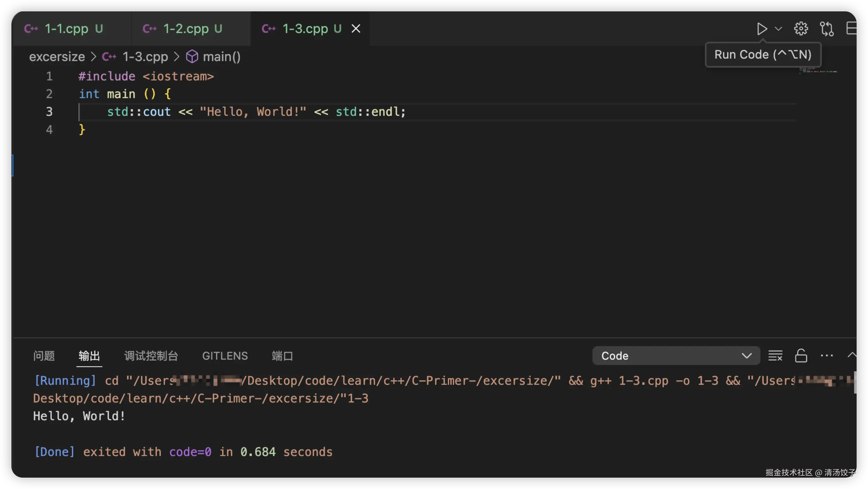Image resolution: width=868 pixels, height=489 pixels.
Task: Maximize panel with the chevron up
Action: 852,355
